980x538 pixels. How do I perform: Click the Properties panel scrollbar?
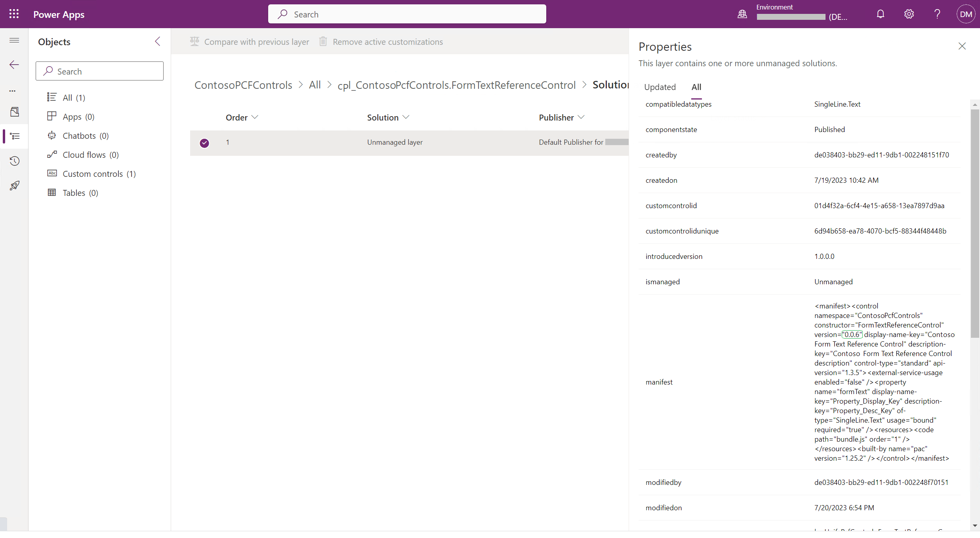974,222
